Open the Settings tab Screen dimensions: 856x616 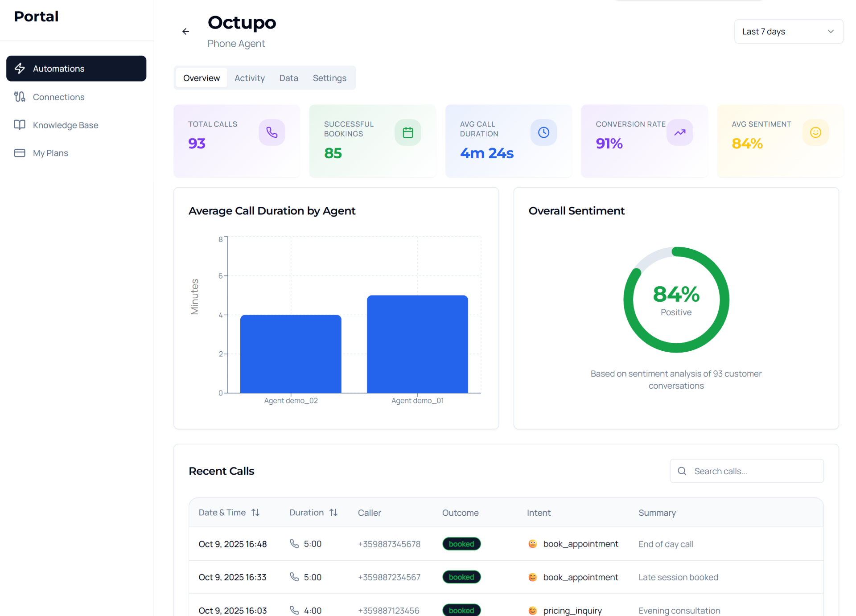click(329, 78)
